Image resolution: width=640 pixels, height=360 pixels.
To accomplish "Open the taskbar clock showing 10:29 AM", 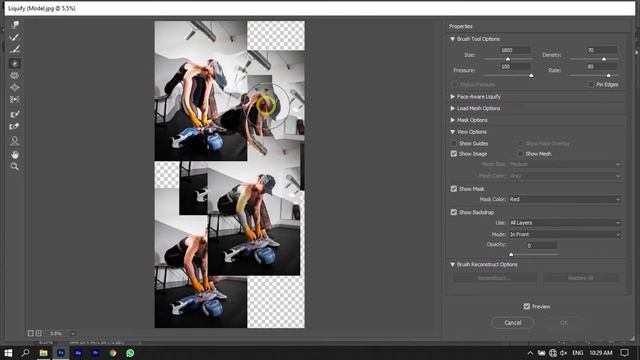I will [600, 353].
